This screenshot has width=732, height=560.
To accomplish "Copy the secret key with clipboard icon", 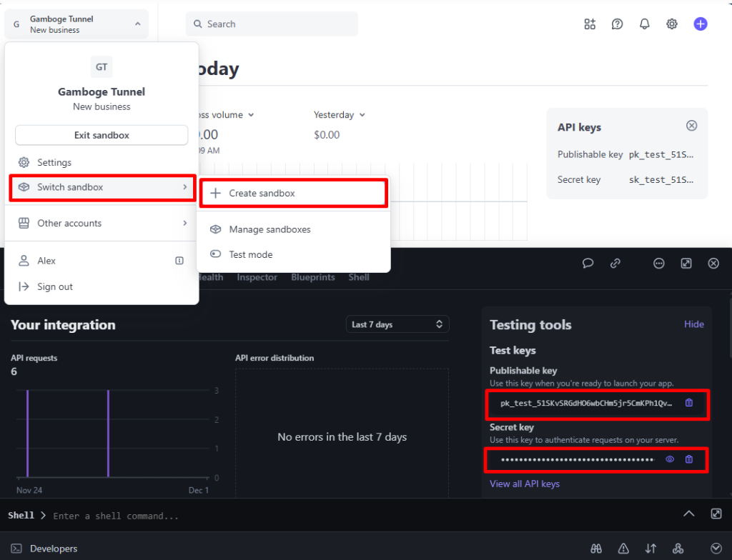I will (x=689, y=459).
